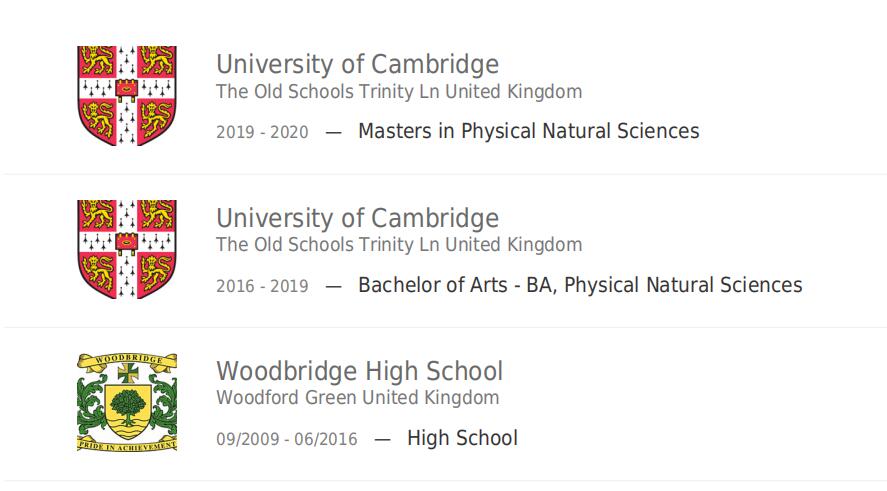This screenshot has height=491, width=887.
Task: Select Bachelor of Arts - BA, Physical Natural Sciences
Action: click(x=580, y=285)
